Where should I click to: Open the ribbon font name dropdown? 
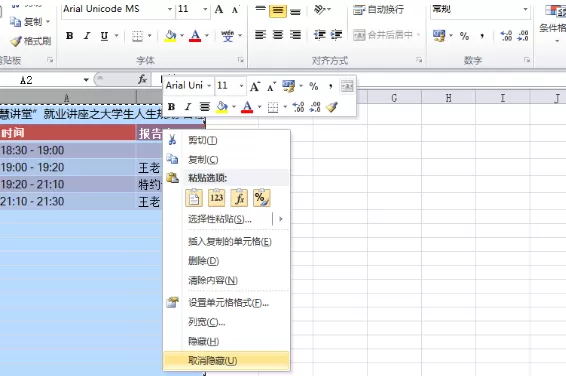point(170,9)
